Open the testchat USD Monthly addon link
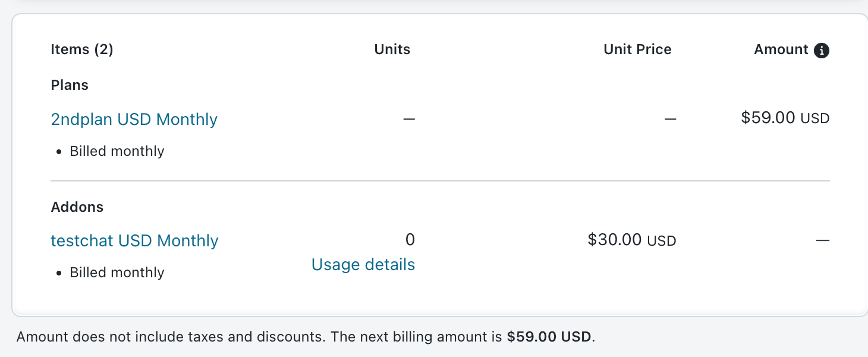The height and width of the screenshot is (357, 868). coord(135,241)
